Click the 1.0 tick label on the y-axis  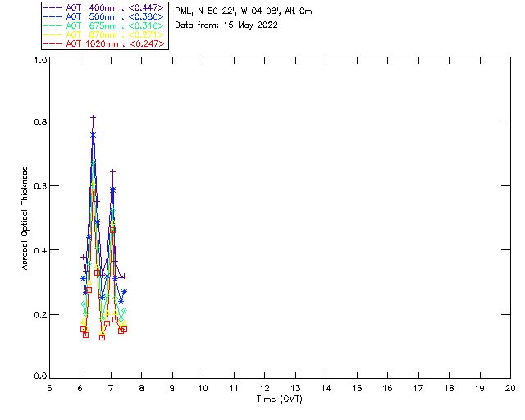tap(40, 61)
